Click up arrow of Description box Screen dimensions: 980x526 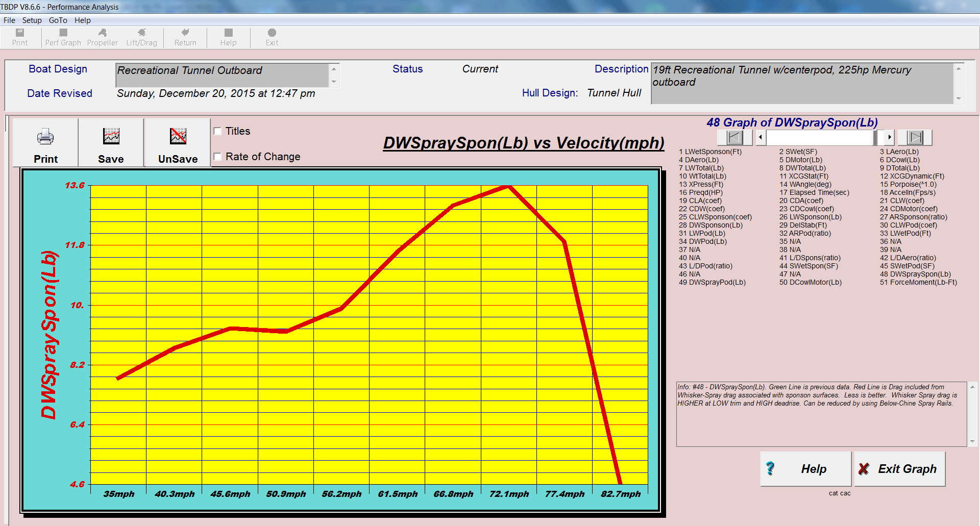[x=959, y=68]
